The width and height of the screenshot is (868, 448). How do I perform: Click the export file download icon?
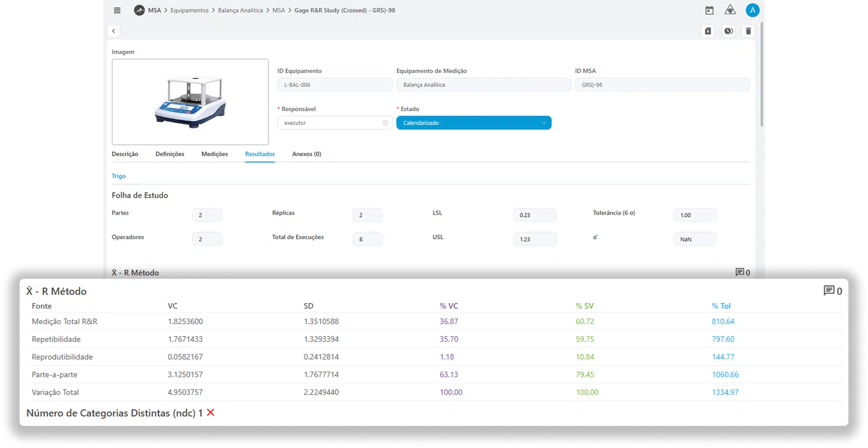[x=708, y=31]
